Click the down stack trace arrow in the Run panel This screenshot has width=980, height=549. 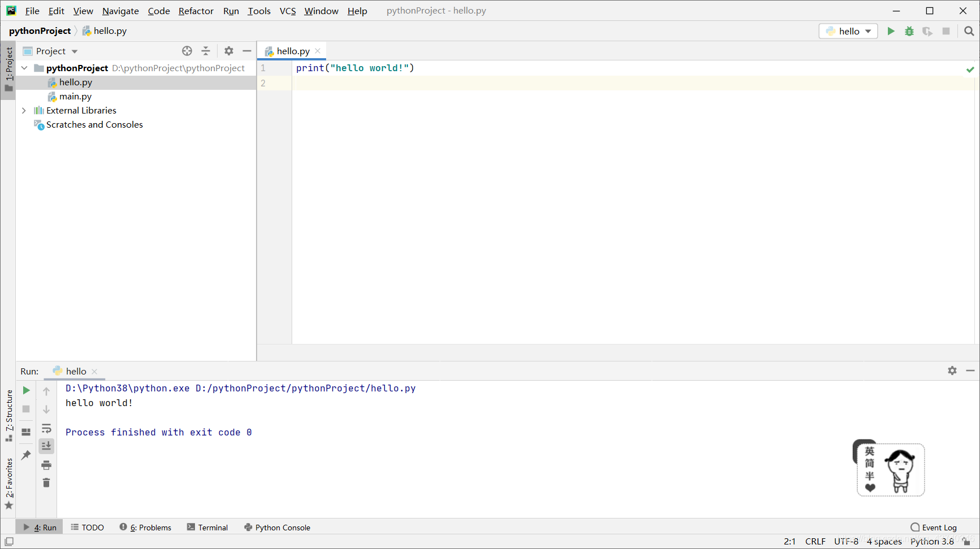point(46,409)
